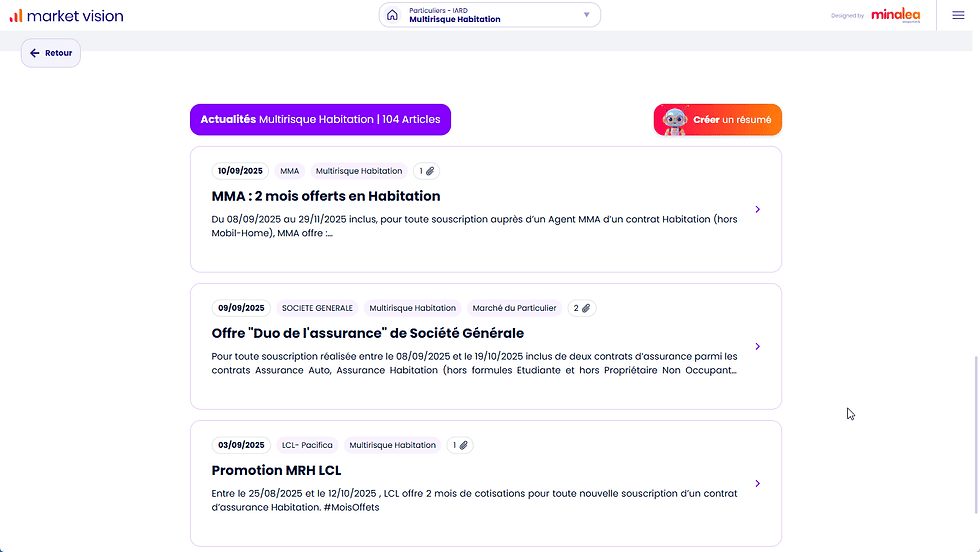The image size is (980, 552).
Task: Open the hamburger menu
Action: click(x=958, y=15)
